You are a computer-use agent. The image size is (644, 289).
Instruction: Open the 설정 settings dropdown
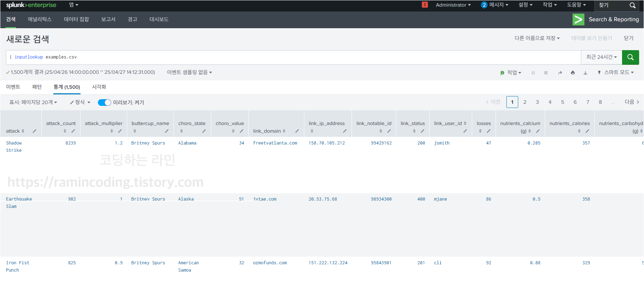click(526, 5)
